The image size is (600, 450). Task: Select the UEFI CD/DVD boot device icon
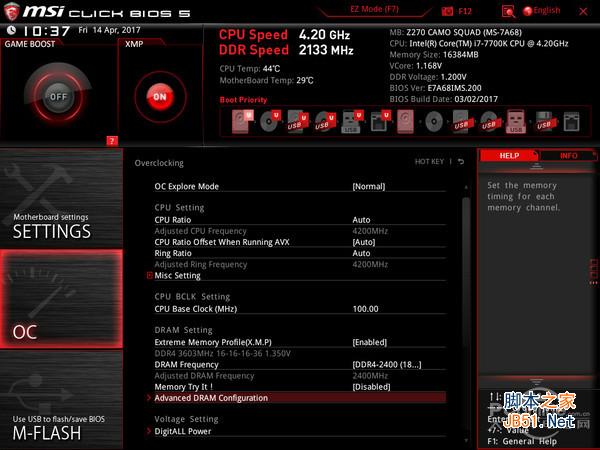point(270,121)
